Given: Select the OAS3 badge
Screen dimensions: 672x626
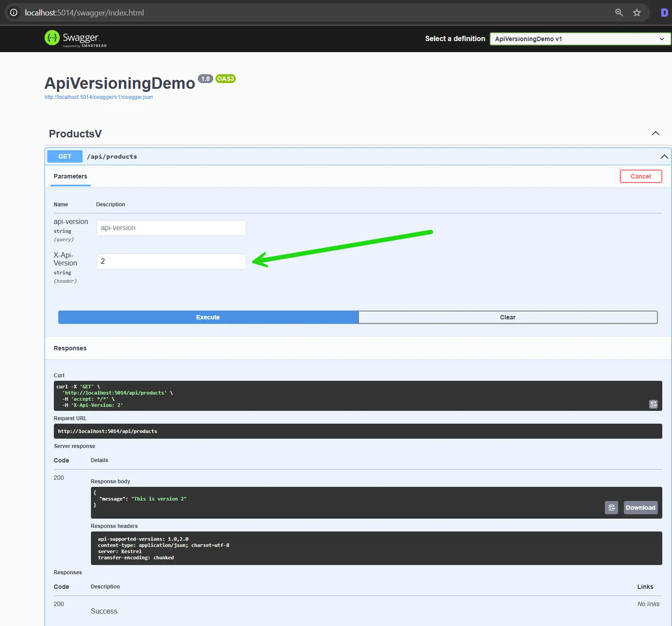Looking at the screenshot, I should point(225,79).
